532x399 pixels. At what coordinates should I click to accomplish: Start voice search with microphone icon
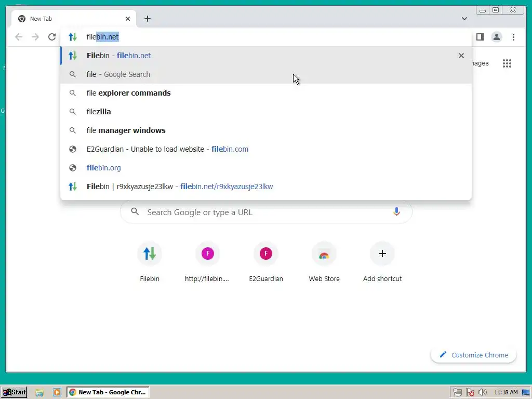point(396,212)
